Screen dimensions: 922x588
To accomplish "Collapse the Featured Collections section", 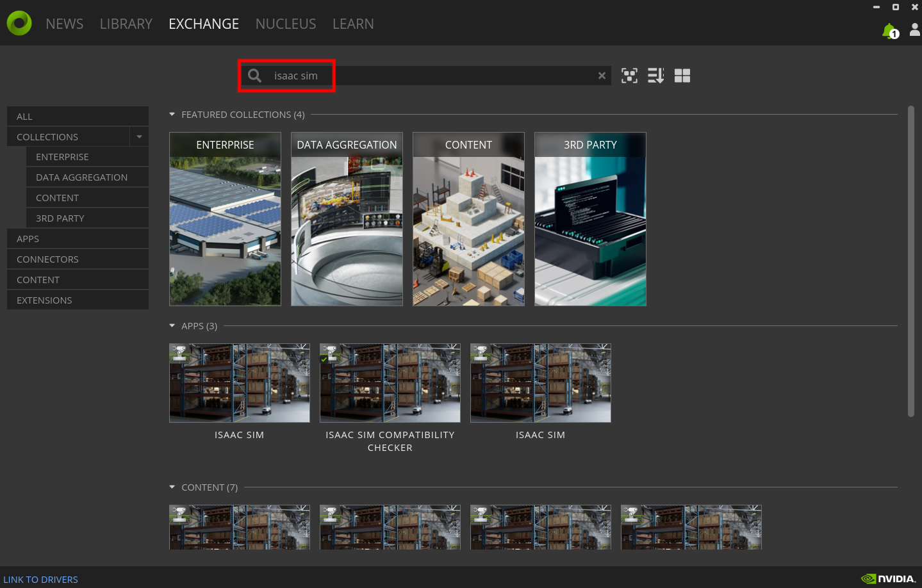I will 172,114.
